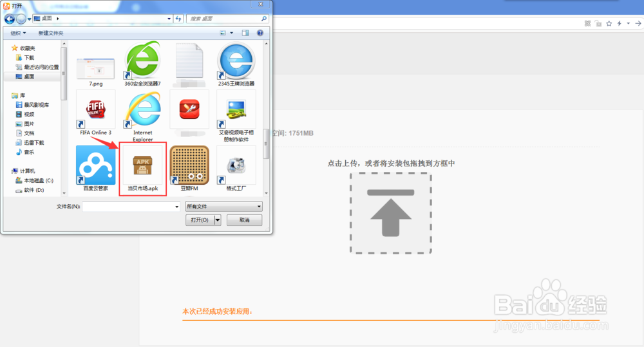Click the search magnifier icon
The image size is (644, 347).
(263, 19)
